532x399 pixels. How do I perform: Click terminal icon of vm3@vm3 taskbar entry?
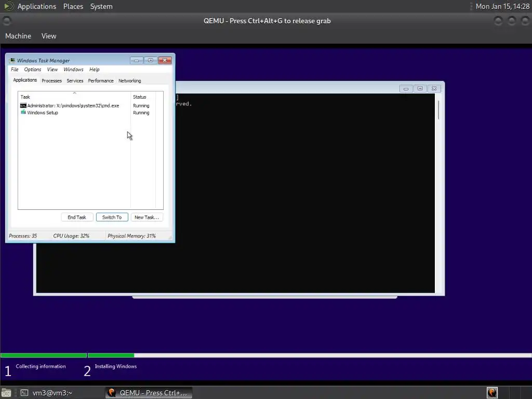pyautogui.click(x=24, y=393)
